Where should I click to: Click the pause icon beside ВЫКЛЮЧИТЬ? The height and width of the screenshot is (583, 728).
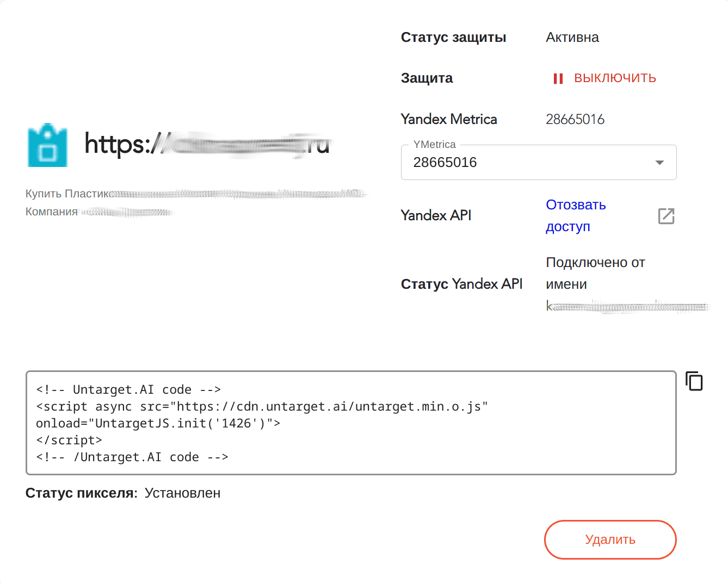[x=558, y=79]
